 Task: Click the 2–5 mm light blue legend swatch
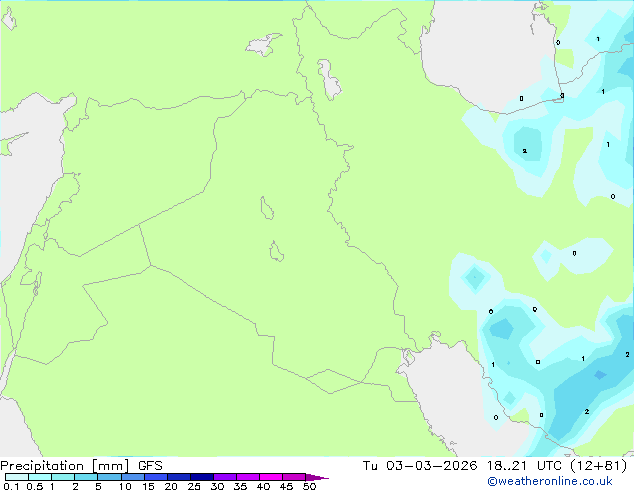86,477
